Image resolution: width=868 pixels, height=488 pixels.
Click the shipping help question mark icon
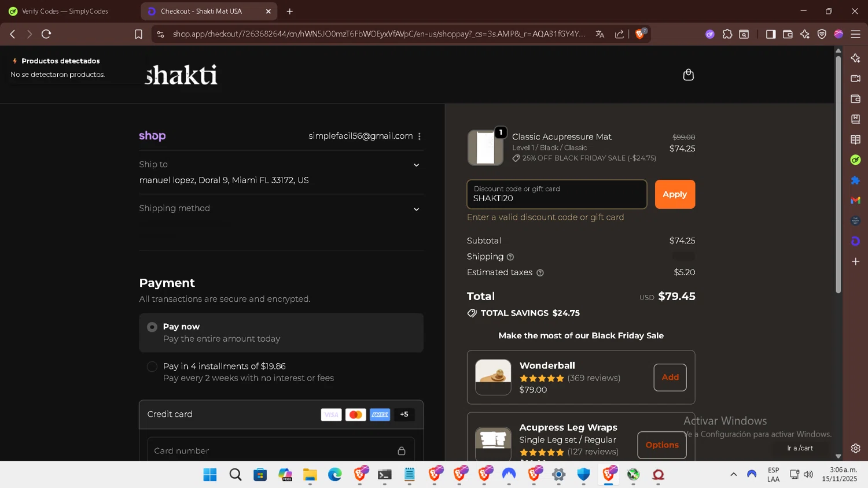510,257
